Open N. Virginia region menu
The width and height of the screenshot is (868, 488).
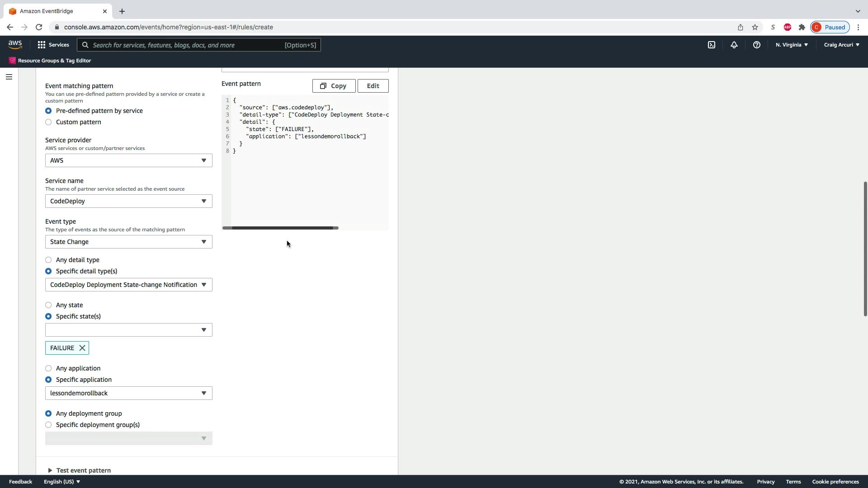point(792,45)
